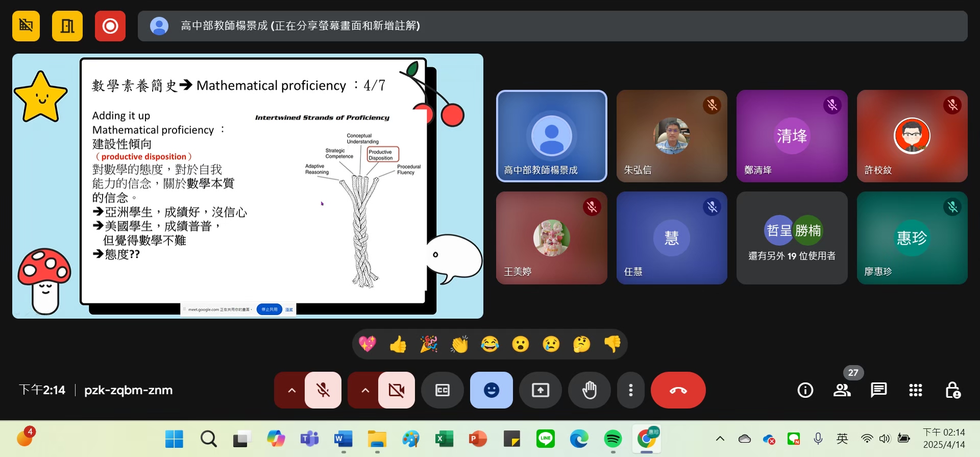Unmute the microphone
This screenshot has width=980, height=457.
pyautogui.click(x=323, y=391)
